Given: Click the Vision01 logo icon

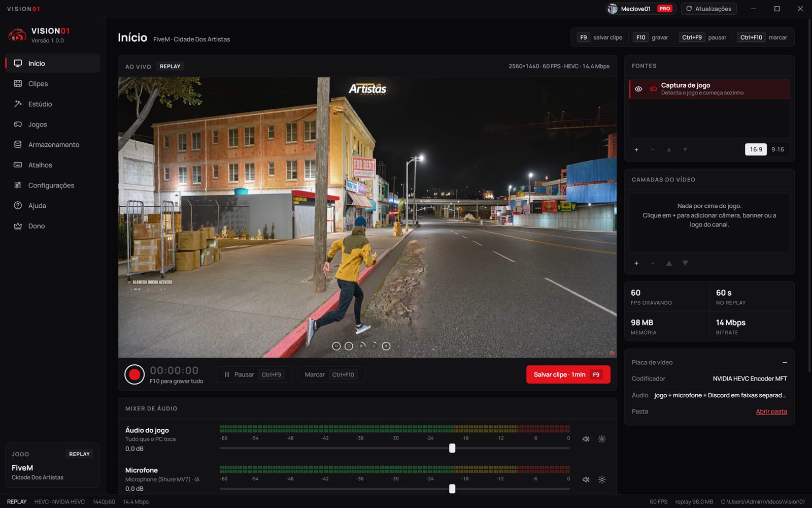Looking at the screenshot, I should click(17, 35).
